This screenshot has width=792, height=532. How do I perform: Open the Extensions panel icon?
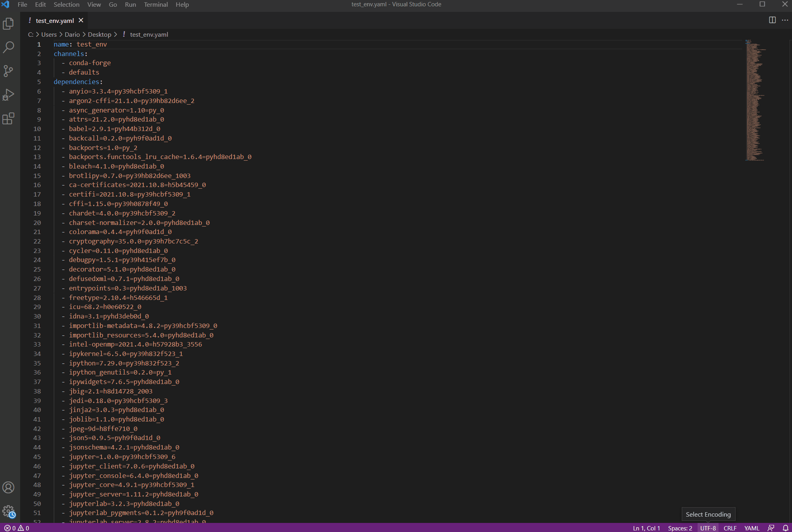(x=8, y=119)
